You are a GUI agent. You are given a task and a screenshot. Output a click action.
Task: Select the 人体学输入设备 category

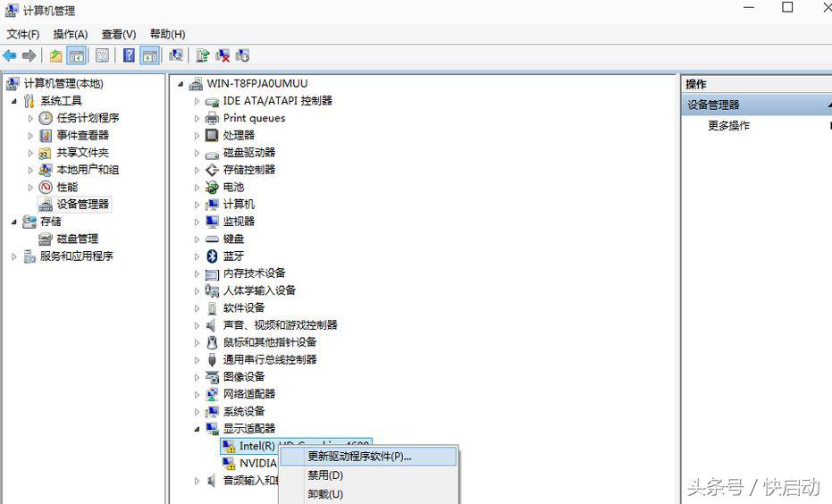[x=259, y=290]
